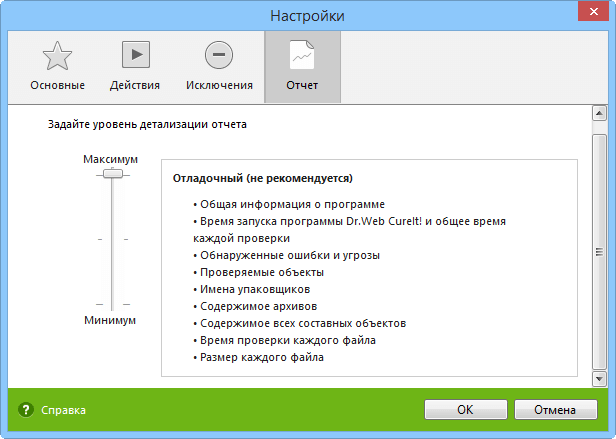Click text Содержимое всех составных объектов
The image size is (616, 439).
click(x=303, y=323)
